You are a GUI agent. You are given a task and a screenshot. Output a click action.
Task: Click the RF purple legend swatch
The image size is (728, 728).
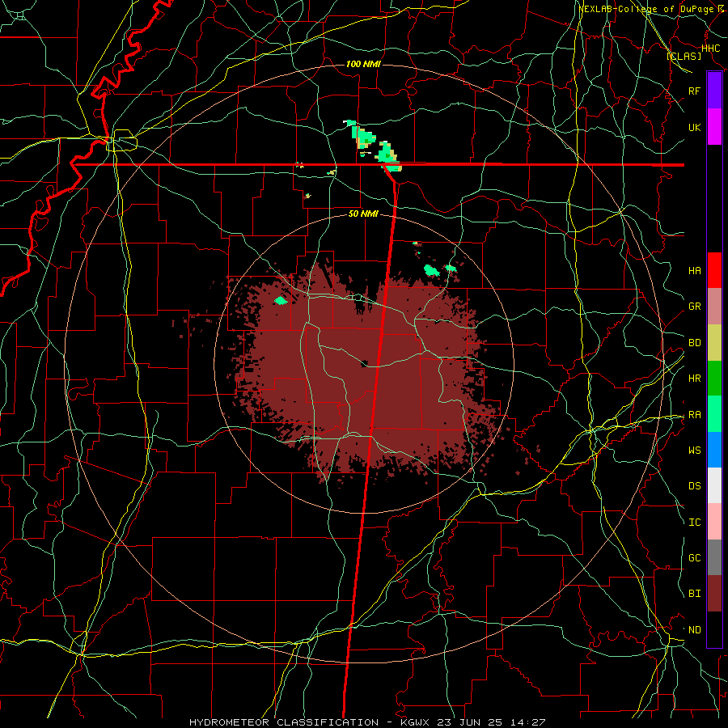(x=714, y=91)
